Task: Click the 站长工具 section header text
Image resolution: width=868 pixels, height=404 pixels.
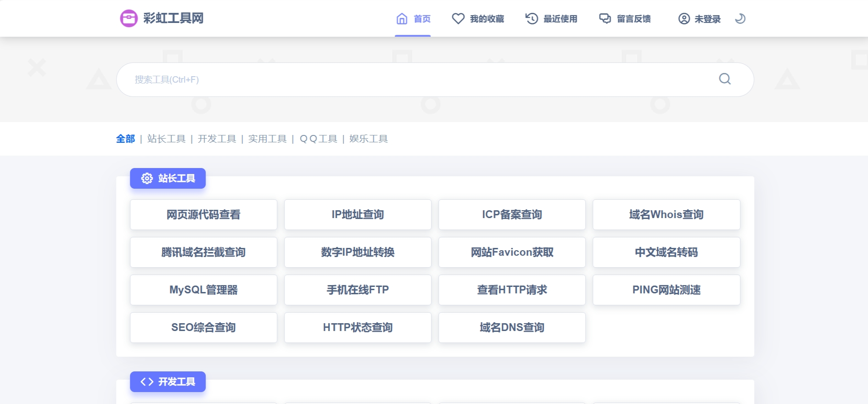Action: [177, 178]
